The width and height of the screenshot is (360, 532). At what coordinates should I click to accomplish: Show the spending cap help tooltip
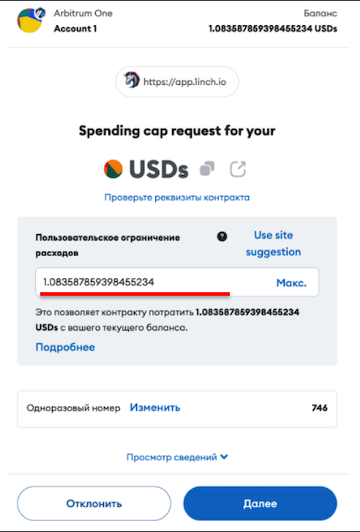click(x=222, y=236)
